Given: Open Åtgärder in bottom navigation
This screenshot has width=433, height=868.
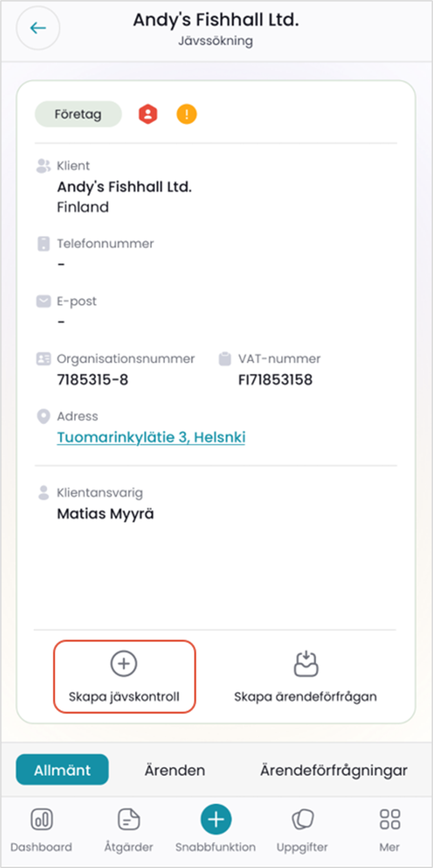Looking at the screenshot, I should (129, 820).
